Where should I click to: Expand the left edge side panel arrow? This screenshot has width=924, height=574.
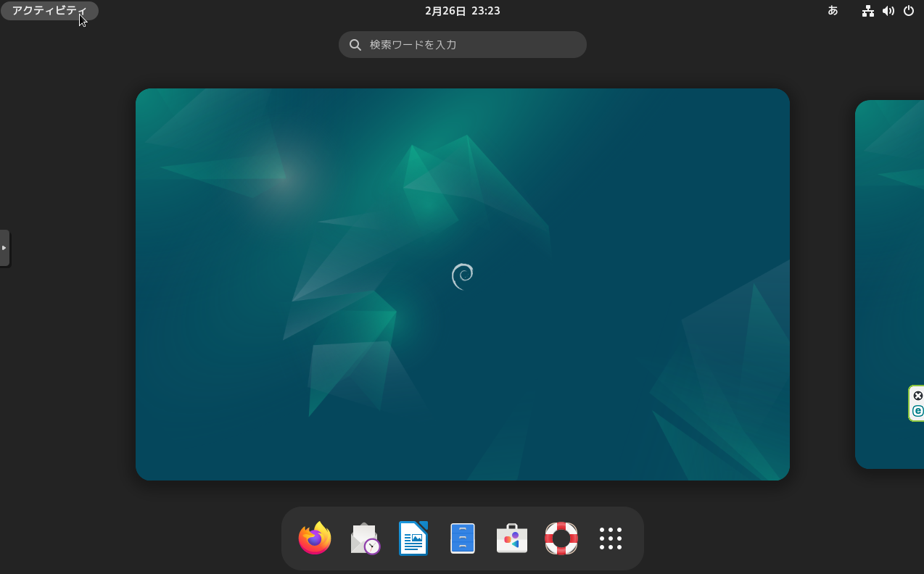pos(4,248)
